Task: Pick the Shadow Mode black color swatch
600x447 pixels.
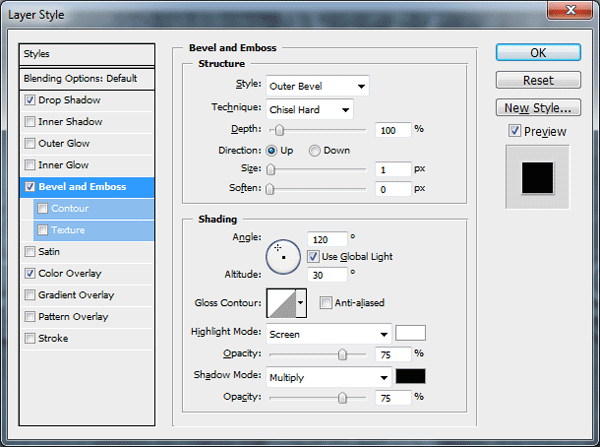Action: pyautogui.click(x=410, y=376)
